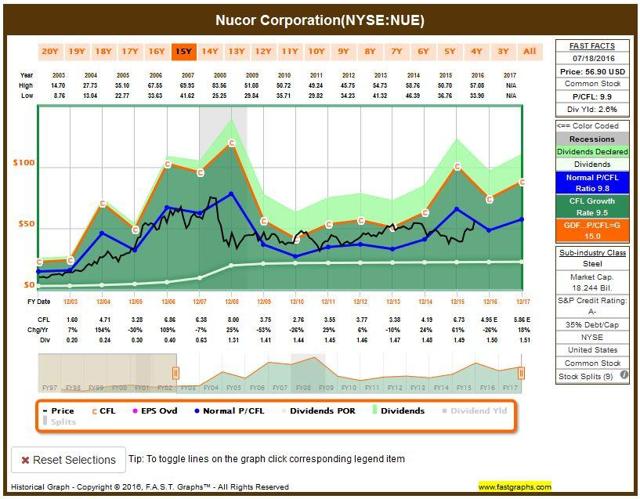The image size is (640, 499).
Task: Click the Dividends Declared color key
Action: pos(592,152)
